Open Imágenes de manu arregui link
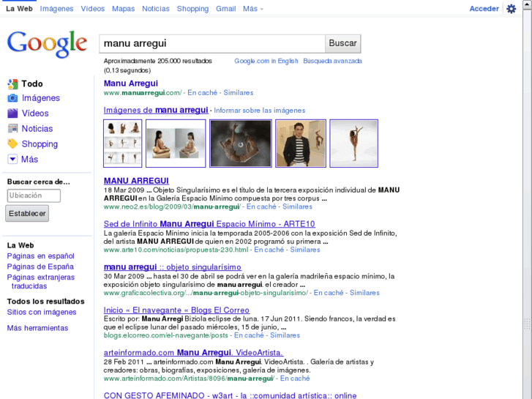The width and height of the screenshot is (532, 399). pyautogui.click(x=156, y=110)
